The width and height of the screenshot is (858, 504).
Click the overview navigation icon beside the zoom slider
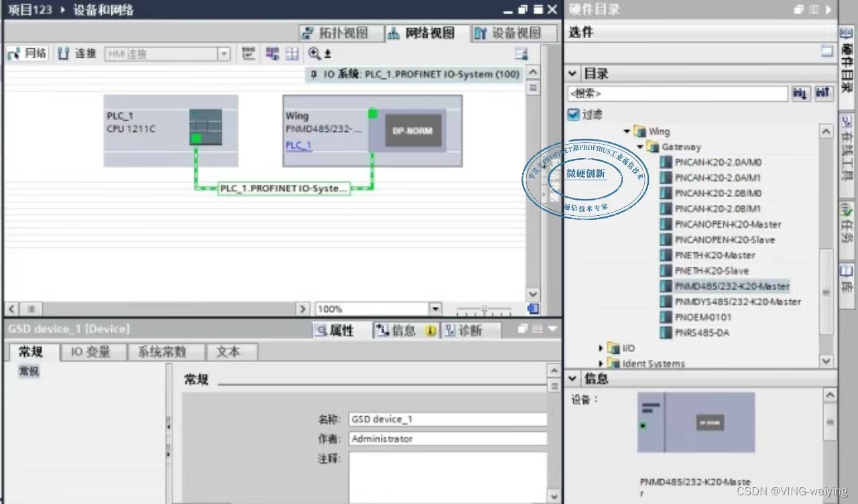533,309
